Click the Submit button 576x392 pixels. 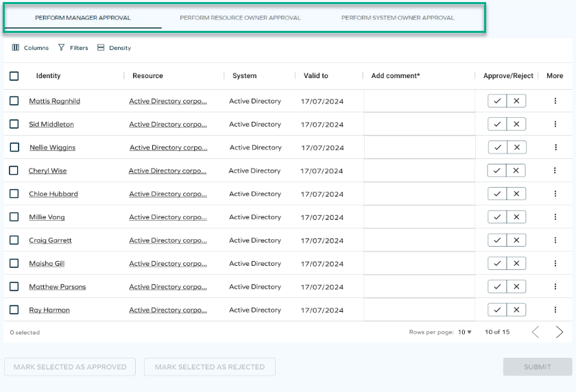point(538,367)
